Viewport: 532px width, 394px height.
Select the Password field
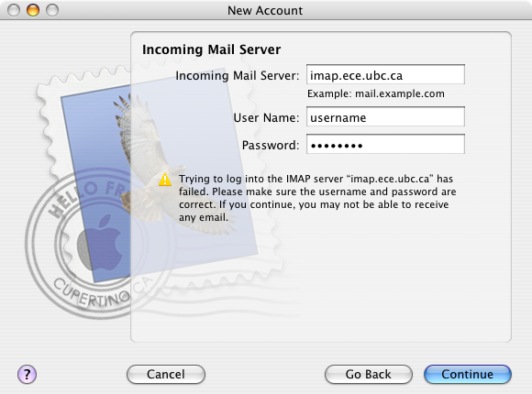click(x=385, y=145)
